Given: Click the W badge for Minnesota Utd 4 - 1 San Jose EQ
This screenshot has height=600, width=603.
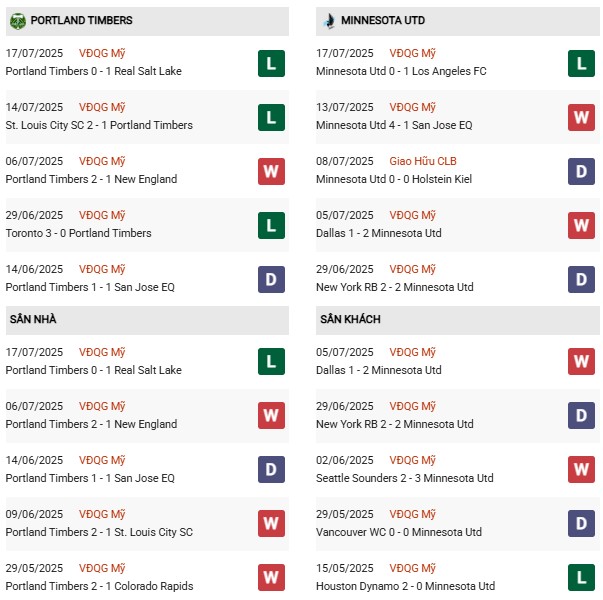Looking at the screenshot, I should (581, 117).
